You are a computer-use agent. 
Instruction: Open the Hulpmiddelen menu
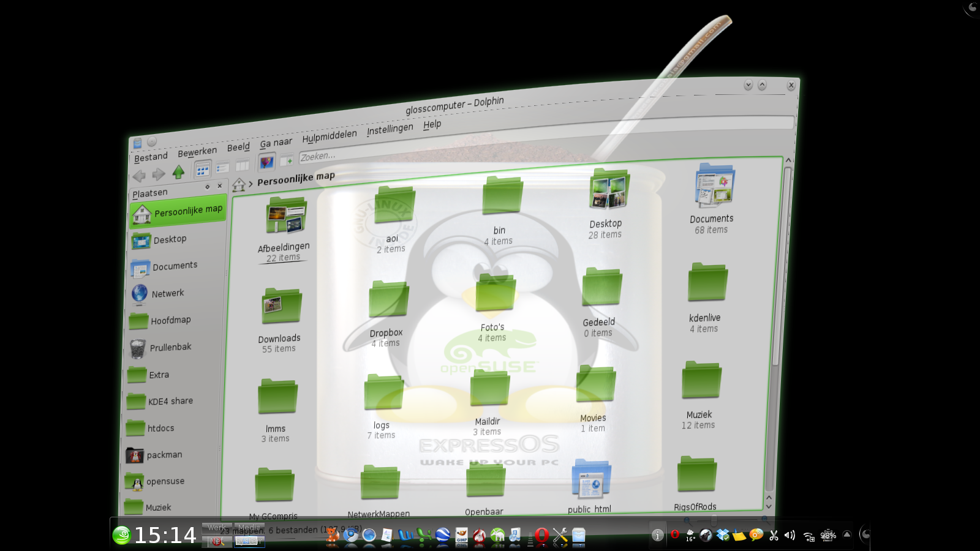[330, 136]
